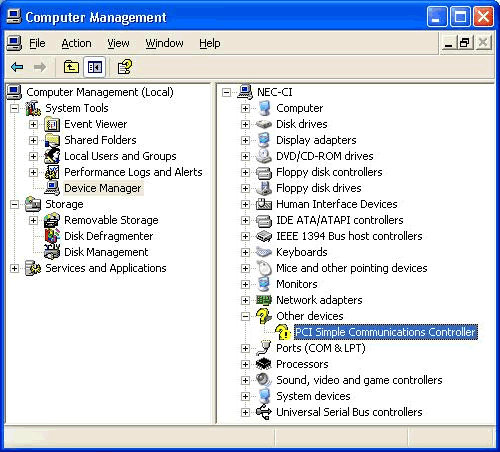Click the Back arrow toolbar icon
Image resolution: width=500 pixels, height=452 pixels.
click(x=17, y=67)
